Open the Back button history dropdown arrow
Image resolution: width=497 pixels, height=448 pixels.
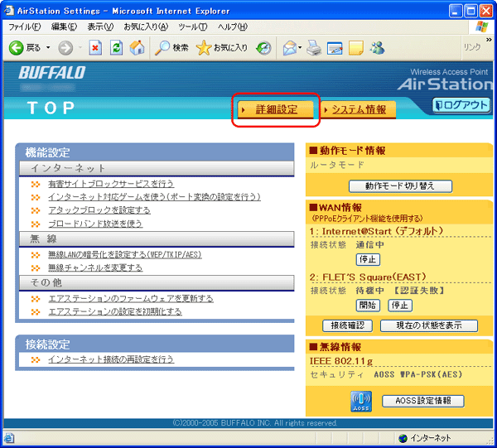pyautogui.click(x=48, y=48)
